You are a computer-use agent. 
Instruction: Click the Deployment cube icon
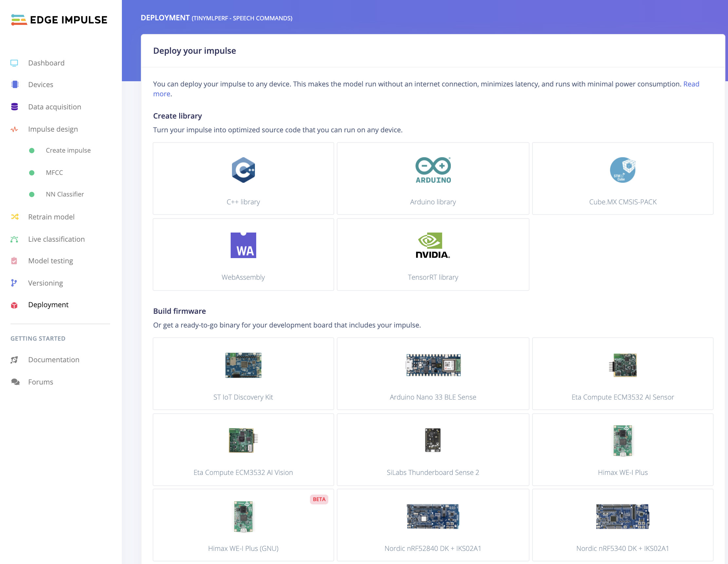point(14,305)
